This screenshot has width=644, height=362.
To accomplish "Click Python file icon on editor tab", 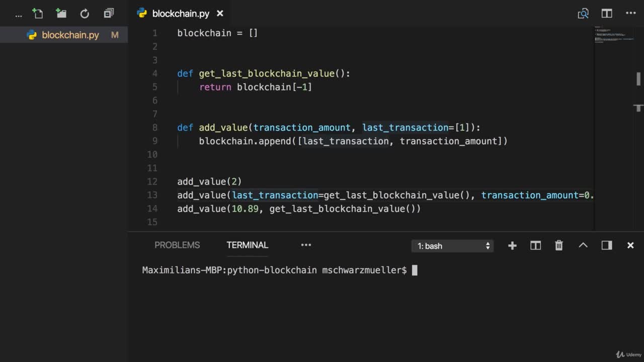I will coord(142,14).
